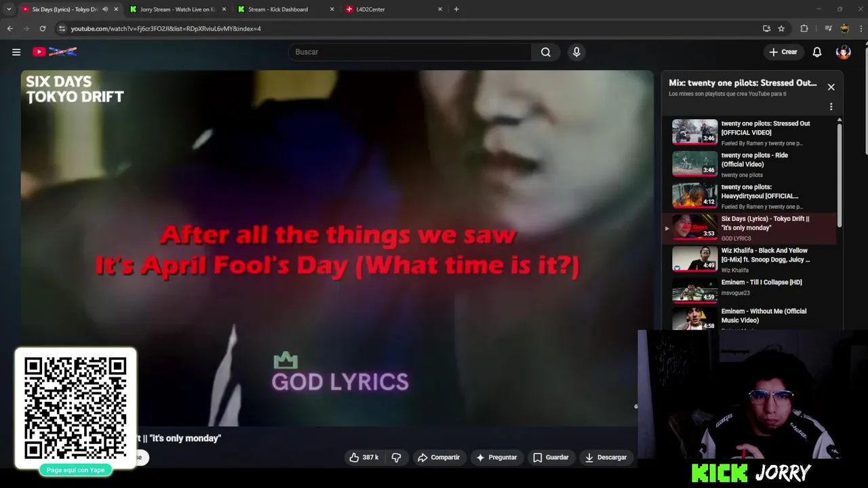Select Six Days Tokyo Drift playlist entry
Screen dimensions: 868x488
[x=749, y=228]
